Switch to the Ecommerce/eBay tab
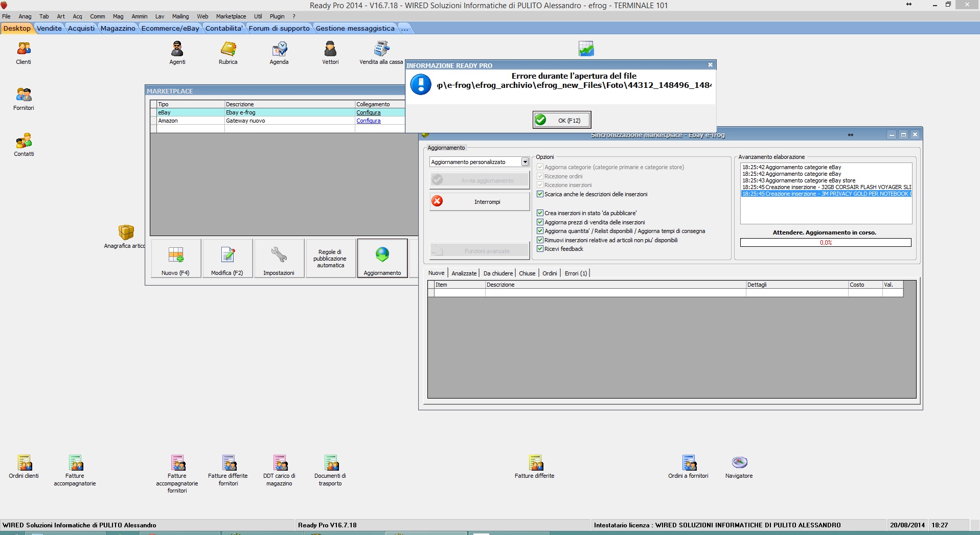 (x=170, y=28)
